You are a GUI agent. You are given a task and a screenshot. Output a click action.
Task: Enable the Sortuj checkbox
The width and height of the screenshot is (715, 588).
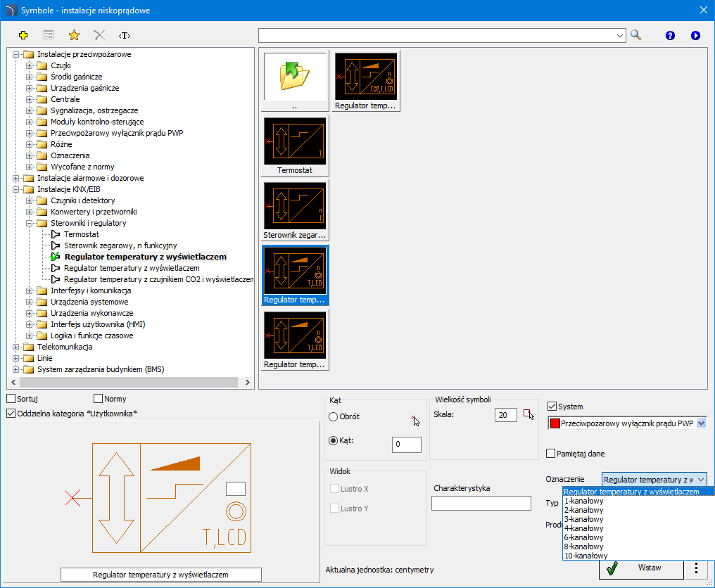click(11, 399)
